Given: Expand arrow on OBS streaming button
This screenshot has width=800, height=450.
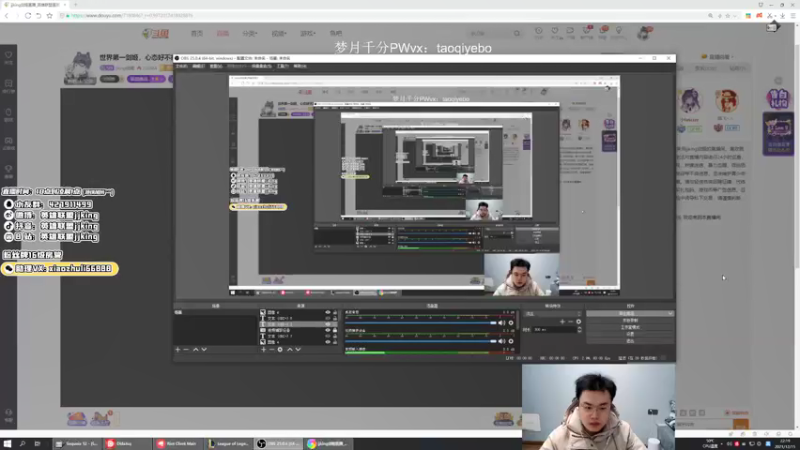Looking at the screenshot, I should click(x=670, y=313).
